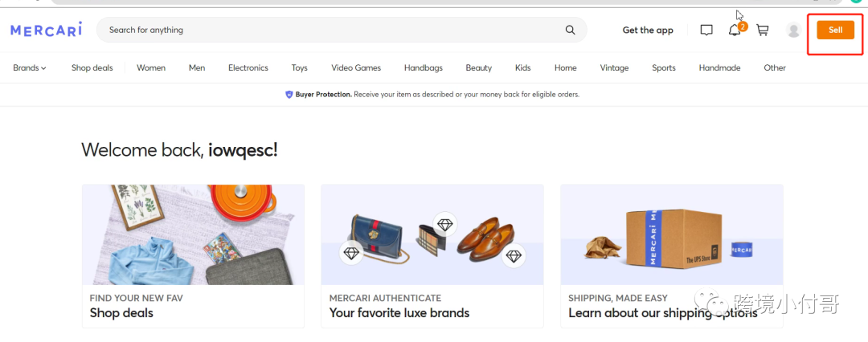The width and height of the screenshot is (868, 342).
Task: Go to Video Games category
Action: [356, 67]
